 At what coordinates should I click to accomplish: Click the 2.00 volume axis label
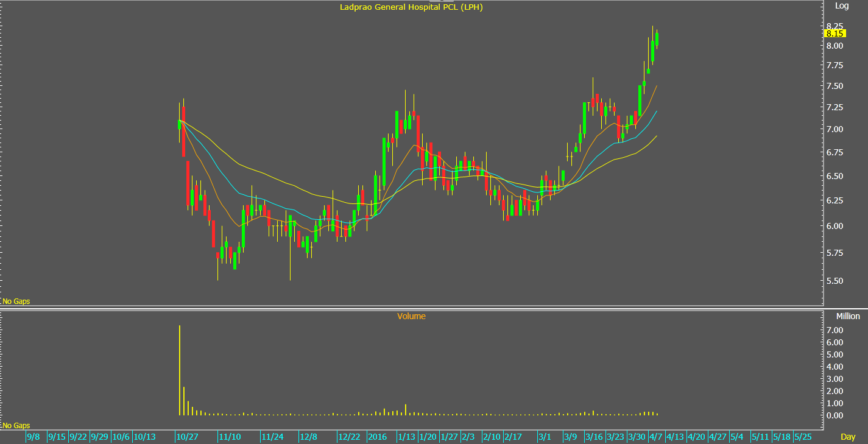tap(834, 391)
